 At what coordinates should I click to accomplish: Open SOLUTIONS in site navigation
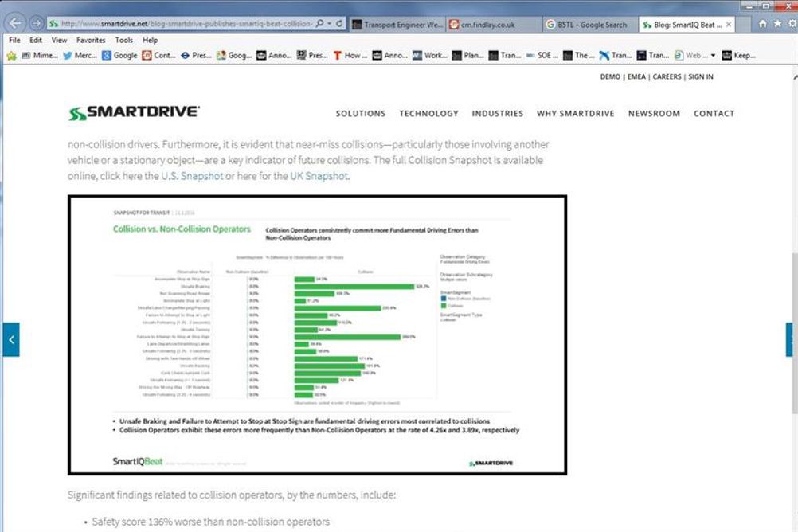tap(360, 114)
